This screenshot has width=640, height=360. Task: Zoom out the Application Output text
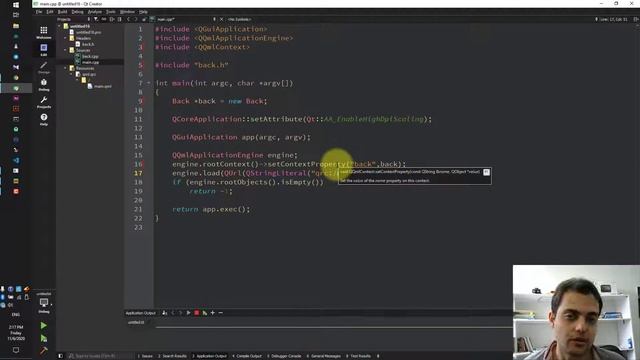click(x=220, y=313)
